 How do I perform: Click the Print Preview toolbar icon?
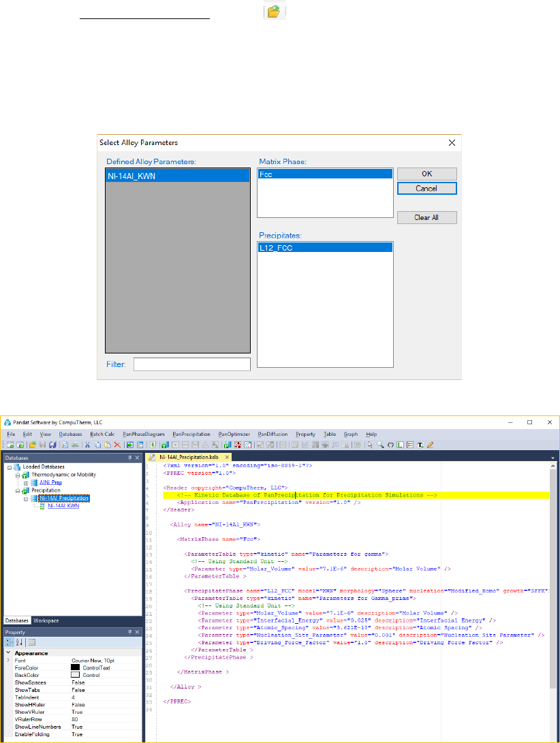click(65, 445)
